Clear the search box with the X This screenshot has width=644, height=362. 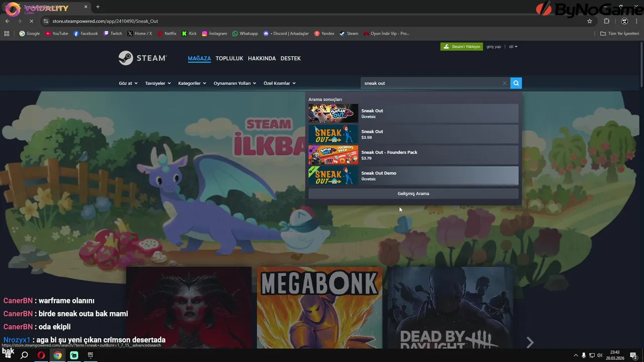[x=505, y=83]
